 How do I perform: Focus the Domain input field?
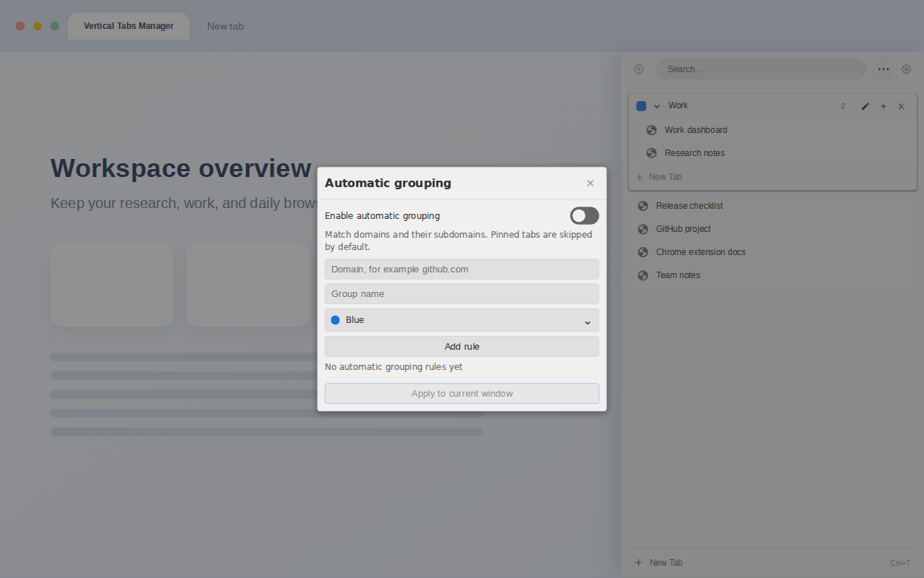(462, 269)
